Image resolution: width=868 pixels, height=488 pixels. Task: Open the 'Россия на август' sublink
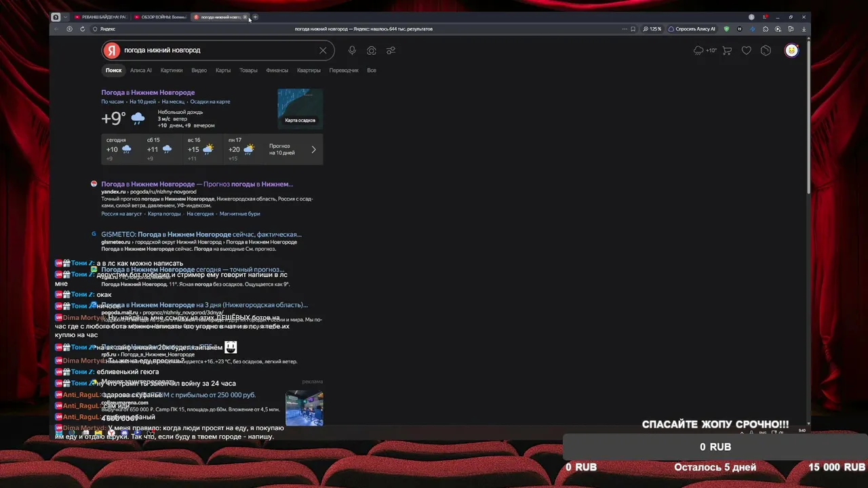pyautogui.click(x=121, y=213)
